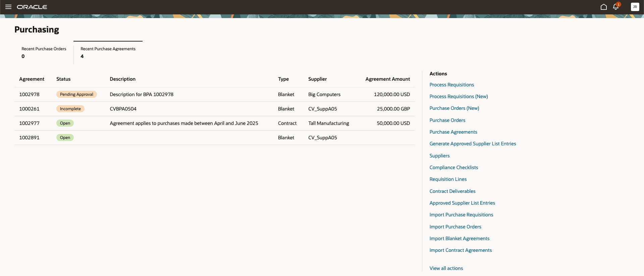Click the Agreement Amount column header
This screenshot has width=644, height=276.
coord(387,79)
